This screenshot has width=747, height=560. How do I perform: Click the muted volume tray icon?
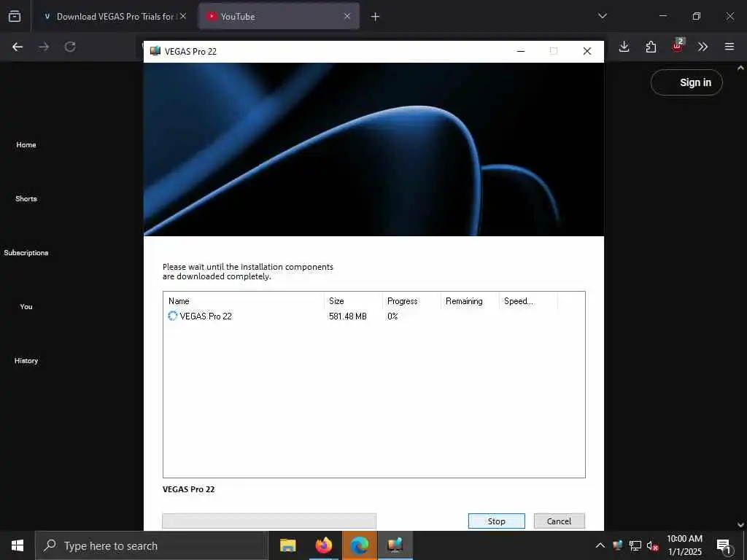click(x=653, y=545)
